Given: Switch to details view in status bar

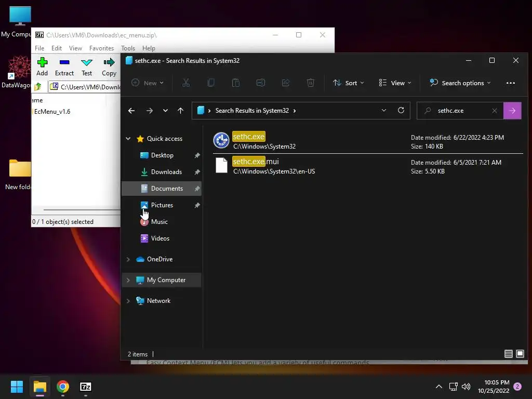Looking at the screenshot, I should 508,354.
